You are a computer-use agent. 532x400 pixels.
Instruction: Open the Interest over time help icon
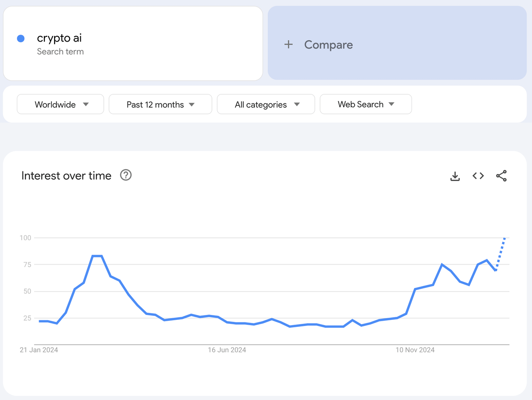click(x=126, y=175)
